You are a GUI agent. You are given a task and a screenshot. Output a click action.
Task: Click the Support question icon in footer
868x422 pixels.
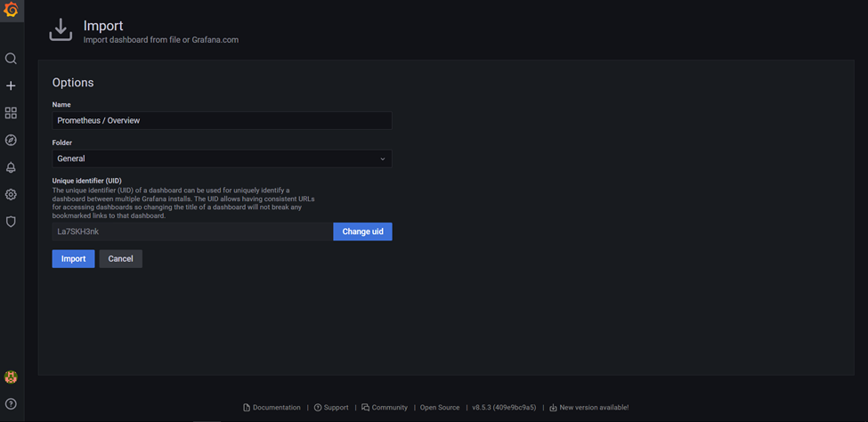(x=318, y=408)
